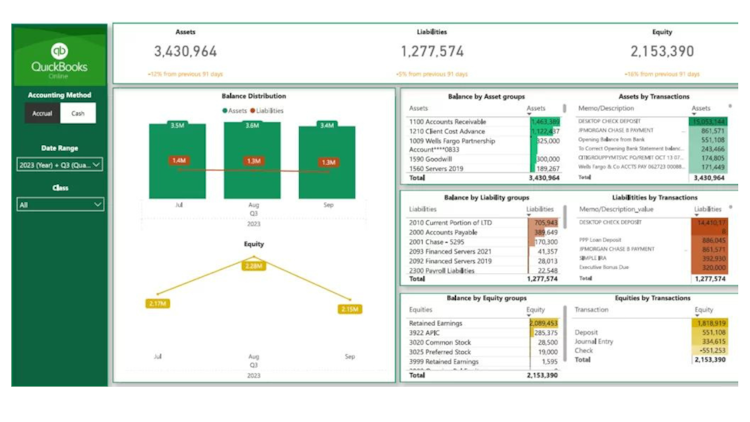
Task: Click the Balance Distribution chart title
Action: click(x=254, y=96)
